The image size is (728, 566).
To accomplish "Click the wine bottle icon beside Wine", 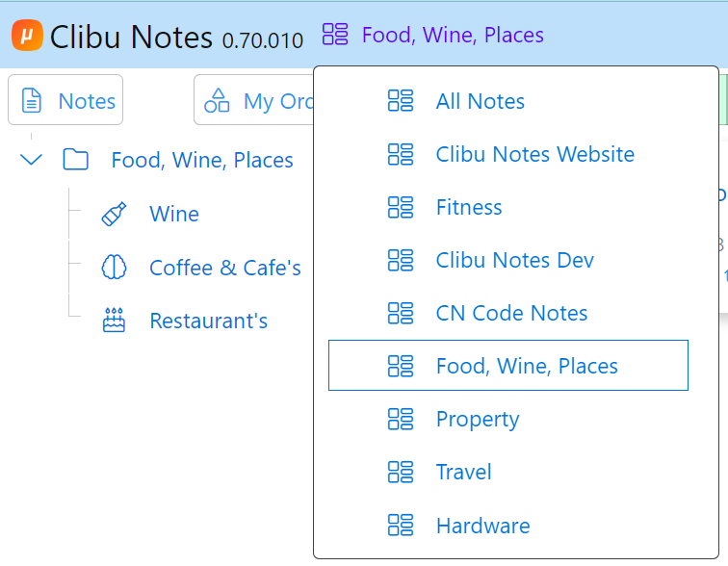I will pyautogui.click(x=114, y=214).
